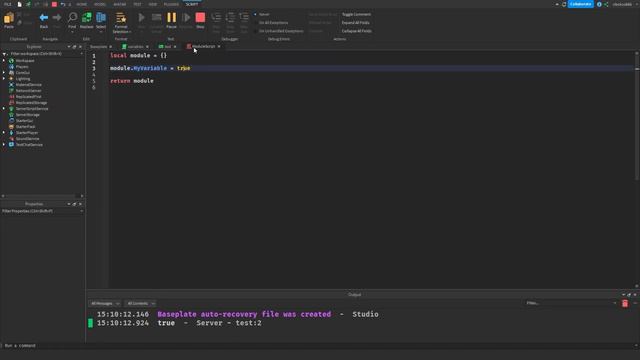Click the Output filter input field
The image size is (640, 360).
(571, 303)
